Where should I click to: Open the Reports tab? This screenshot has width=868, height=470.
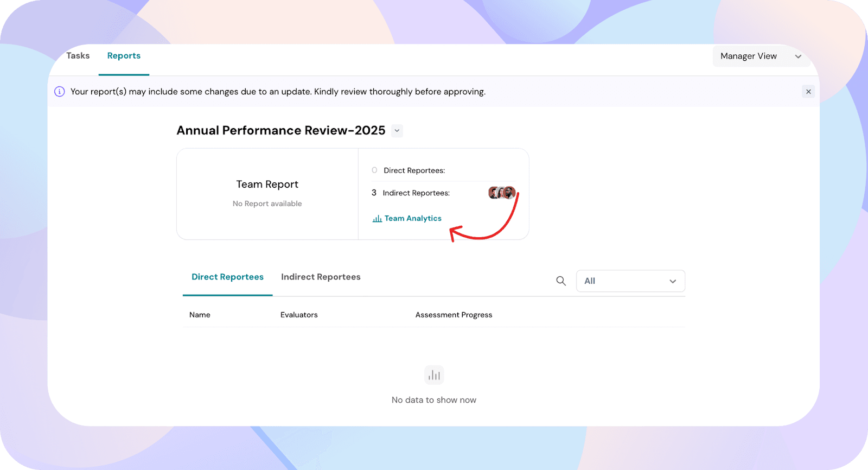pyautogui.click(x=124, y=56)
